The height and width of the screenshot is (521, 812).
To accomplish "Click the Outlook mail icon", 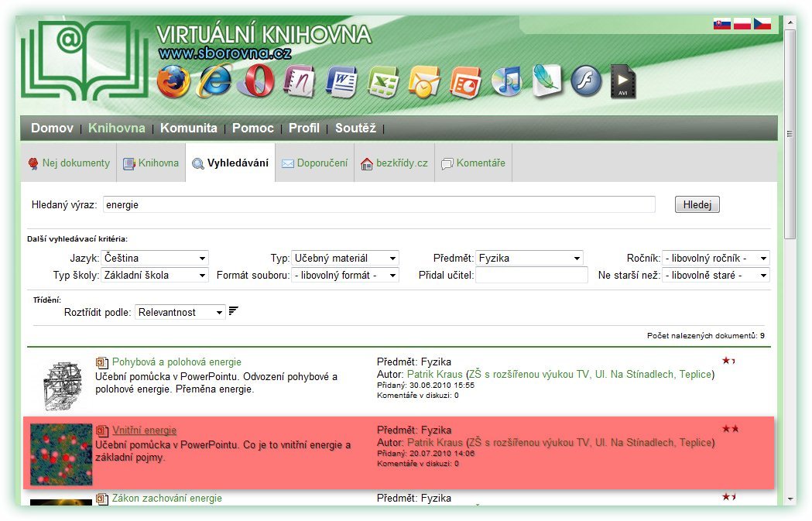I will point(424,82).
